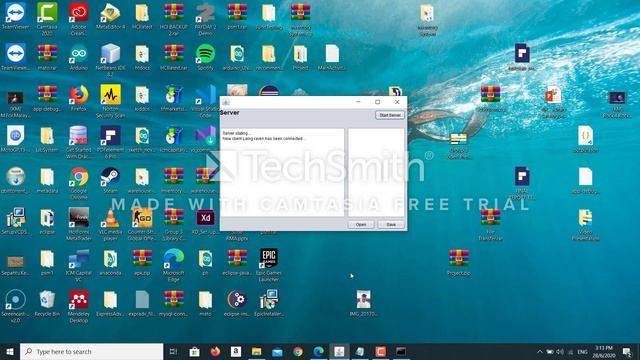640x360 pixels.
Task: Select the apk.zip archive on desktop
Action: [x=142, y=262]
